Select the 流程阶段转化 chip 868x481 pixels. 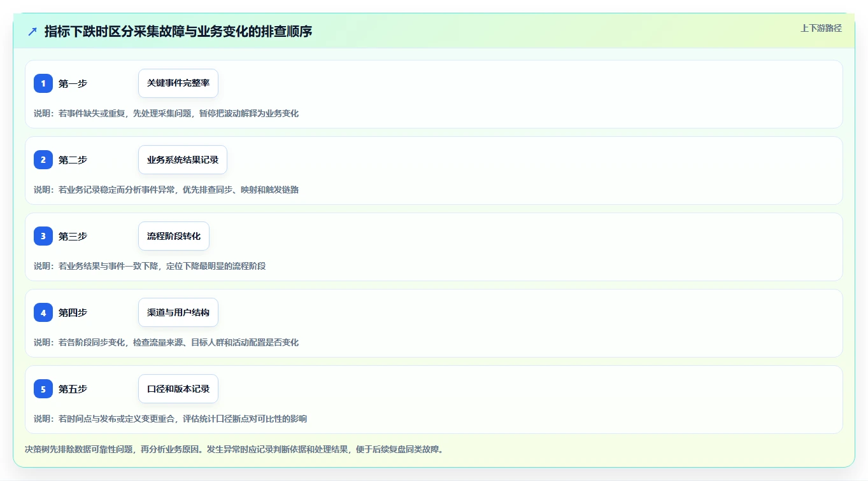(x=174, y=236)
